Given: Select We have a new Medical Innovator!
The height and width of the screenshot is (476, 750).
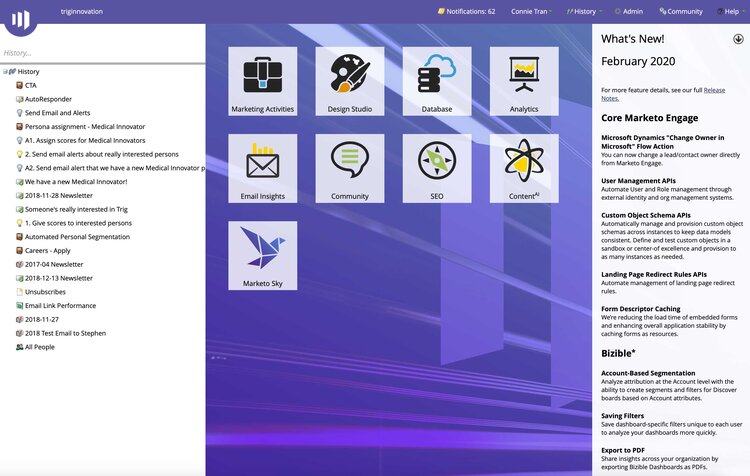Looking at the screenshot, I should click(x=76, y=182).
